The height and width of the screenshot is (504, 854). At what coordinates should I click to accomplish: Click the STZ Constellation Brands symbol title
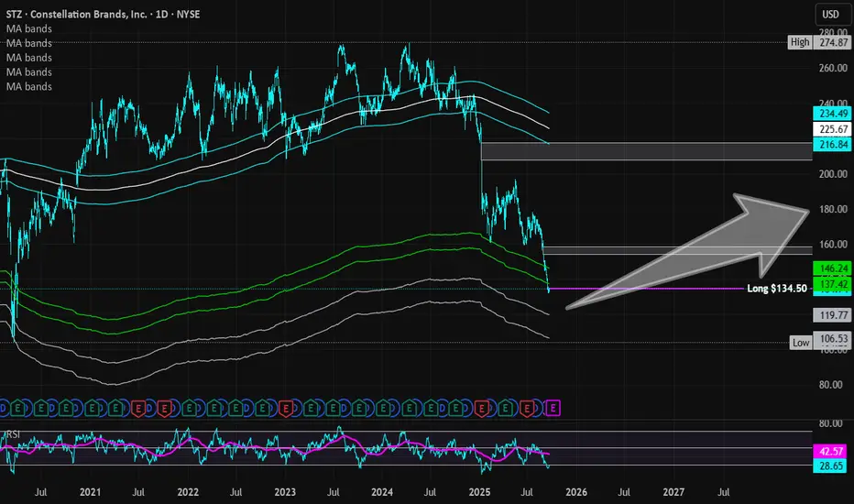tap(76, 14)
